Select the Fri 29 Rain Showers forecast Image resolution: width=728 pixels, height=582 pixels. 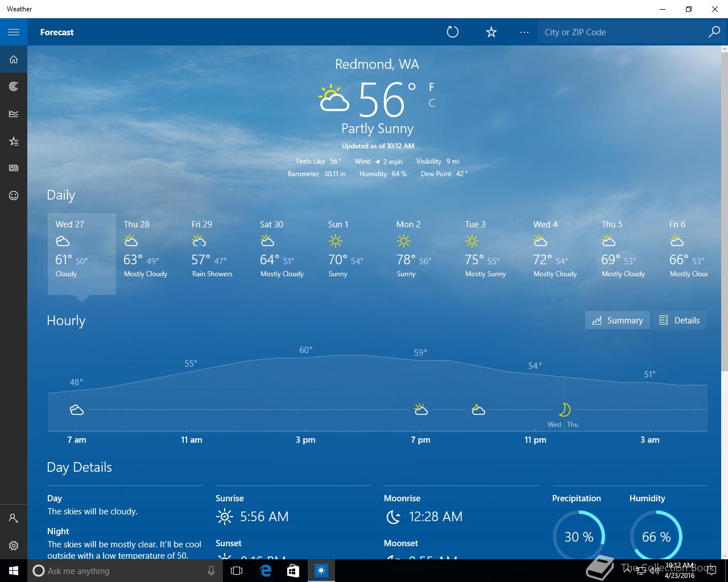(218, 253)
